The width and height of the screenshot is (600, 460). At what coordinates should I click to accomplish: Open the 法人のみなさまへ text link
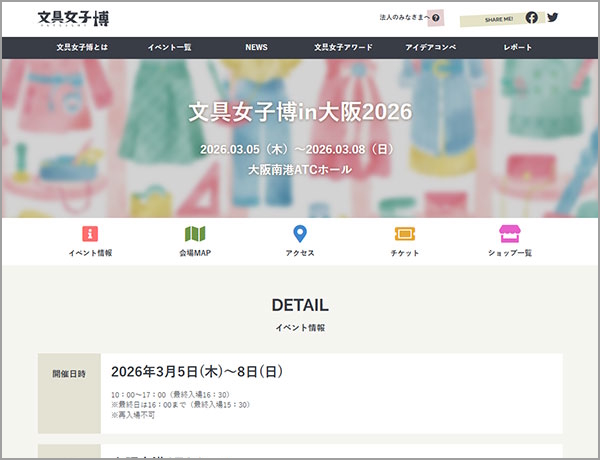[404, 18]
